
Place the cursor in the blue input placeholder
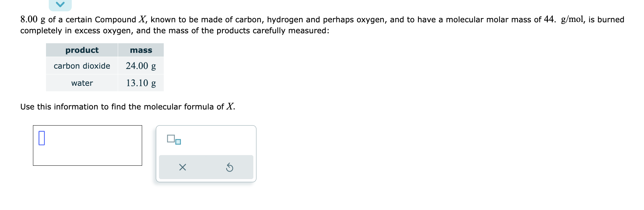click(x=42, y=138)
